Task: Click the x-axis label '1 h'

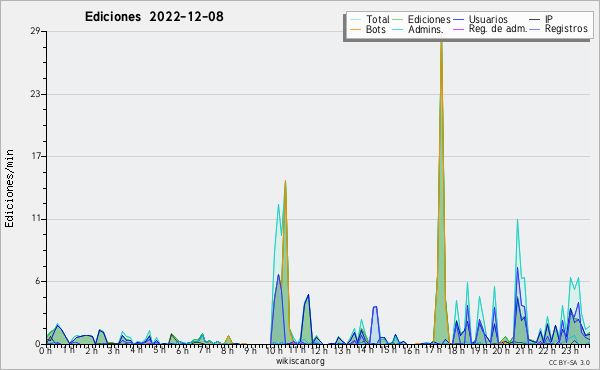Action: [x=68, y=351]
